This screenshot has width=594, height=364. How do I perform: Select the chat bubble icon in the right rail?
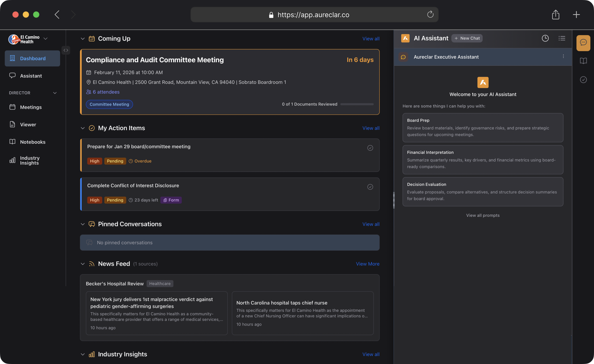coord(583,43)
